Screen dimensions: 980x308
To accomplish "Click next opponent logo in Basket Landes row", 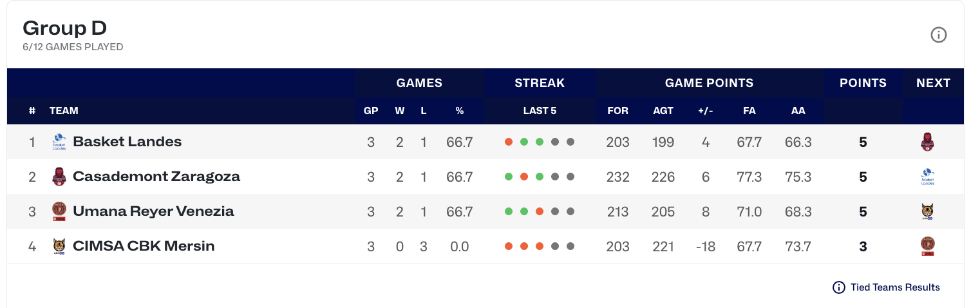I will coord(928,142).
